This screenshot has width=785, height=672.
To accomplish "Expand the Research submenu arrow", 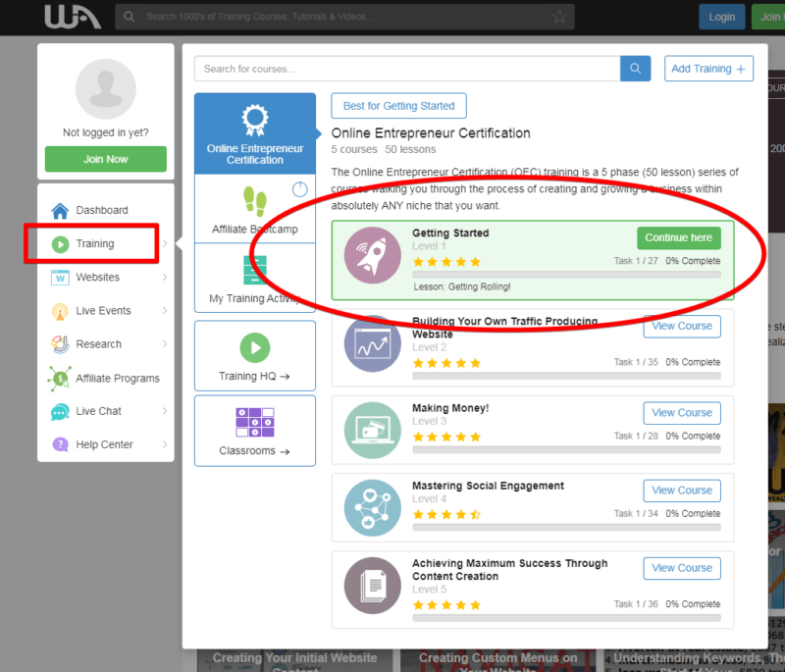I will 165,344.
